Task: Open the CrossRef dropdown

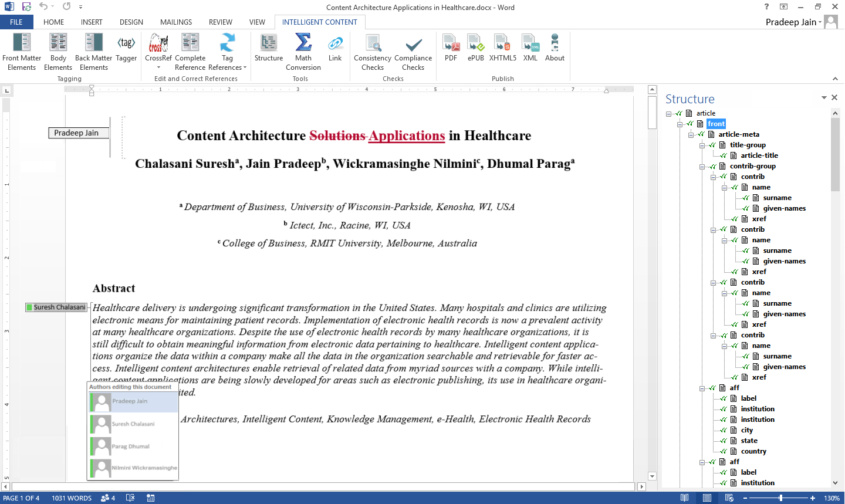Action: pyautogui.click(x=158, y=67)
